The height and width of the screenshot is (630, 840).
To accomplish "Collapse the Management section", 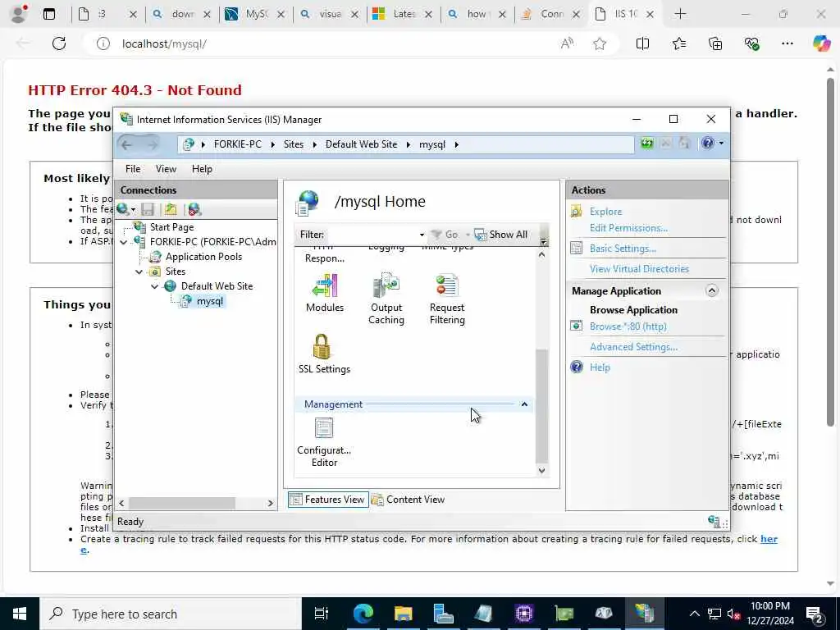I will click(x=524, y=404).
